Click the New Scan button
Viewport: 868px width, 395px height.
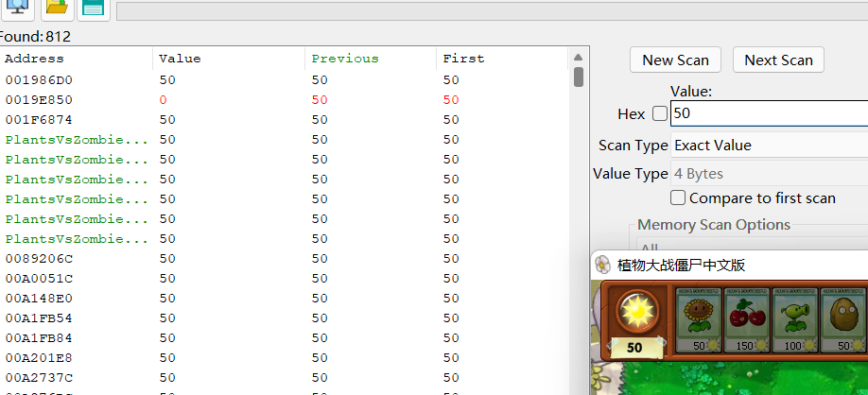[675, 60]
